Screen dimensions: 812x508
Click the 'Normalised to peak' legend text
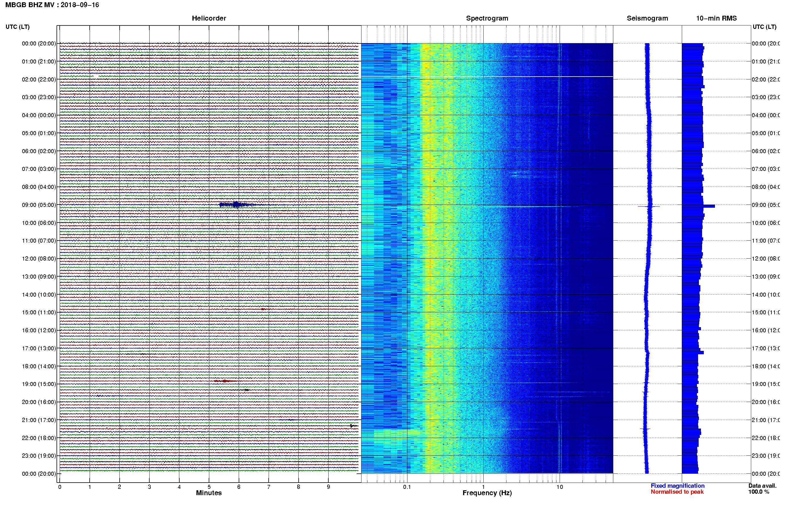click(x=677, y=492)
